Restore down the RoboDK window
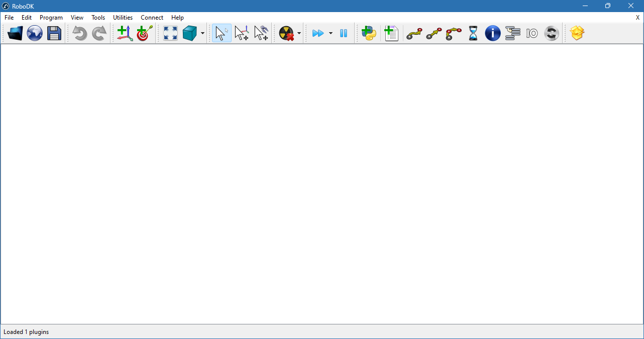This screenshot has width=644, height=339. 608,6
